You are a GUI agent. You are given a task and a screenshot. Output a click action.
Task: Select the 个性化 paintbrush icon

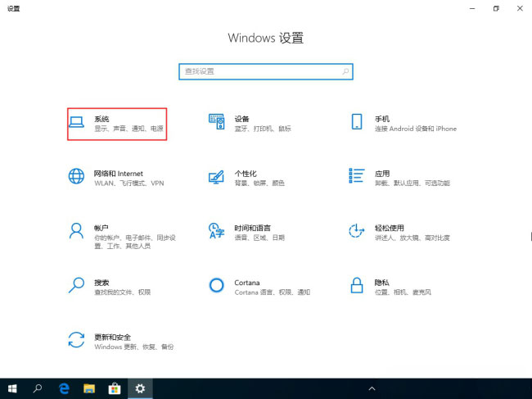[x=216, y=177]
